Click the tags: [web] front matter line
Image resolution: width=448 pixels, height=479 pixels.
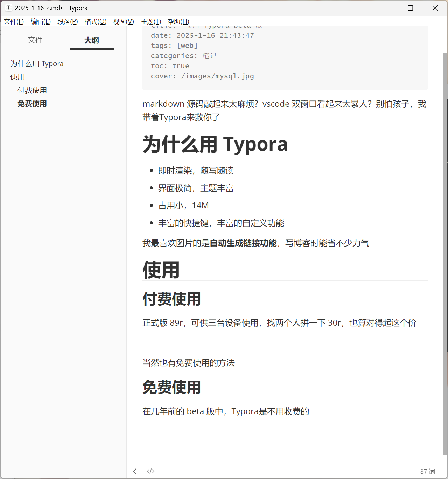click(174, 46)
